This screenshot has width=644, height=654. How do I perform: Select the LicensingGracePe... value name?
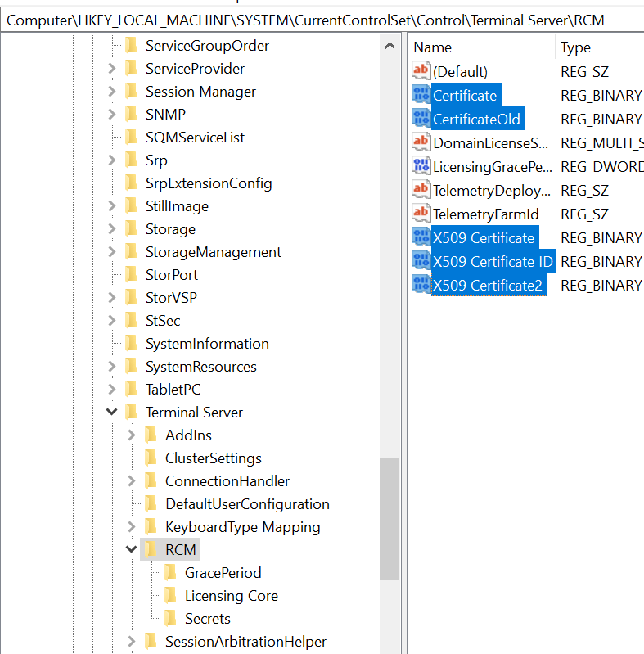[492, 166]
